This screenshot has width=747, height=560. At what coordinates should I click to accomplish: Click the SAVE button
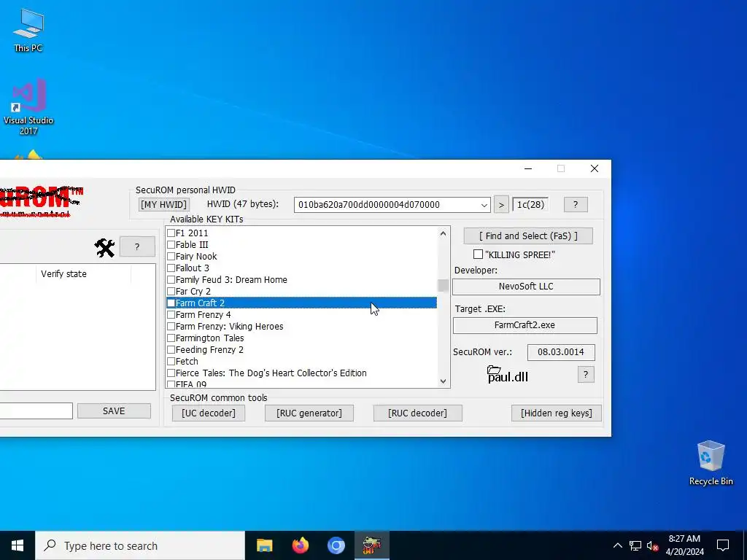(x=114, y=411)
